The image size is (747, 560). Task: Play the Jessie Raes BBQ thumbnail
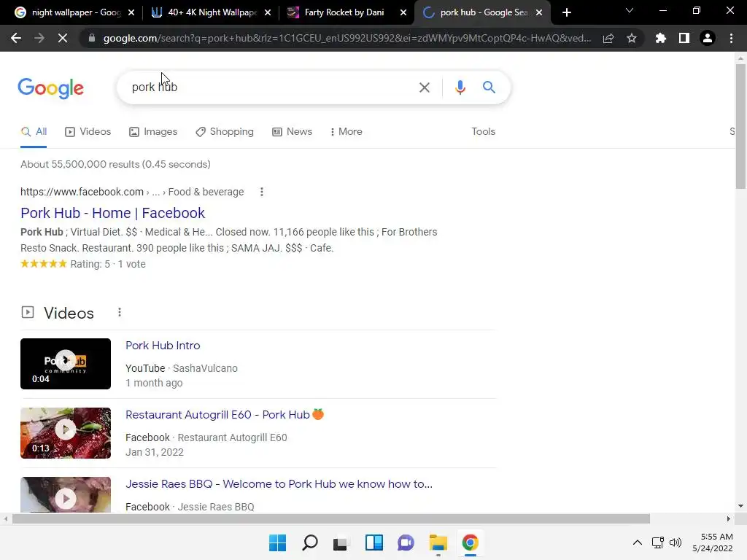(66, 495)
